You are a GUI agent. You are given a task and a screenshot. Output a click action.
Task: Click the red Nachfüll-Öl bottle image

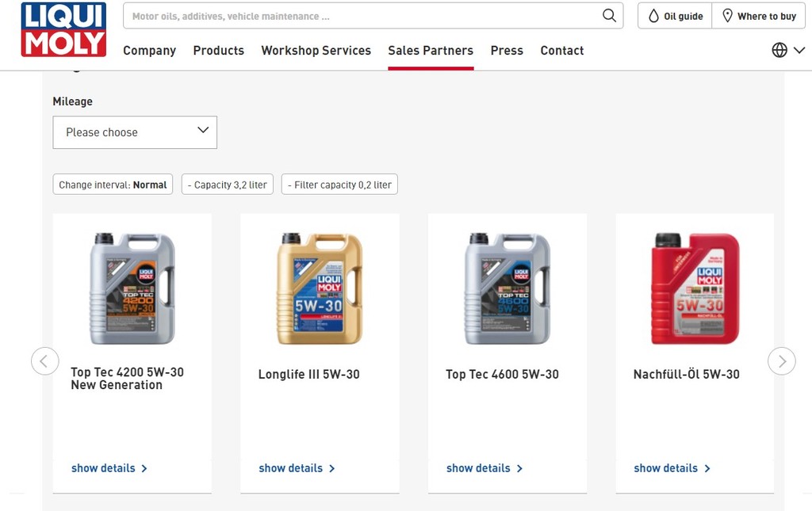point(695,288)
